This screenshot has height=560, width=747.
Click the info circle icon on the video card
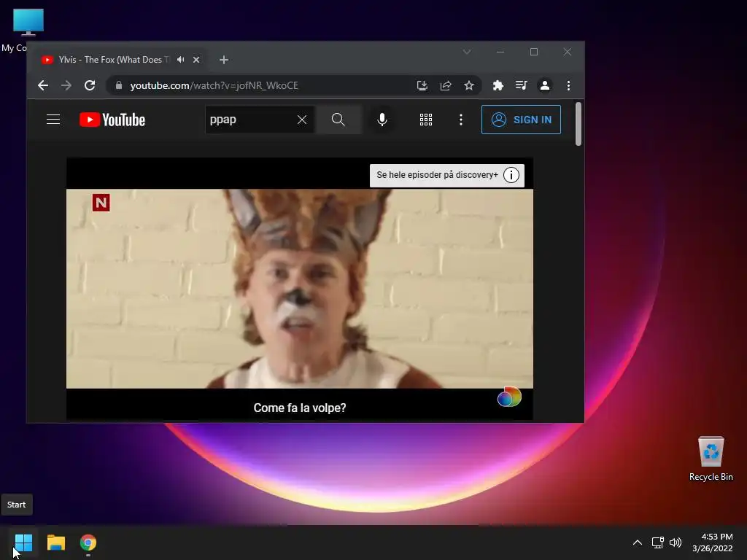tap(511, 175)
